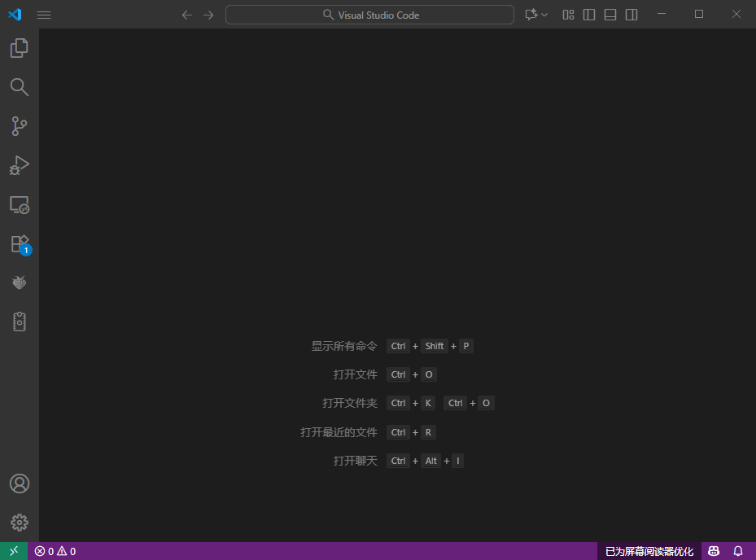Click the browser icon in the status bar
The height and width of the screenshot is (560, 756).
click(713, 550)
